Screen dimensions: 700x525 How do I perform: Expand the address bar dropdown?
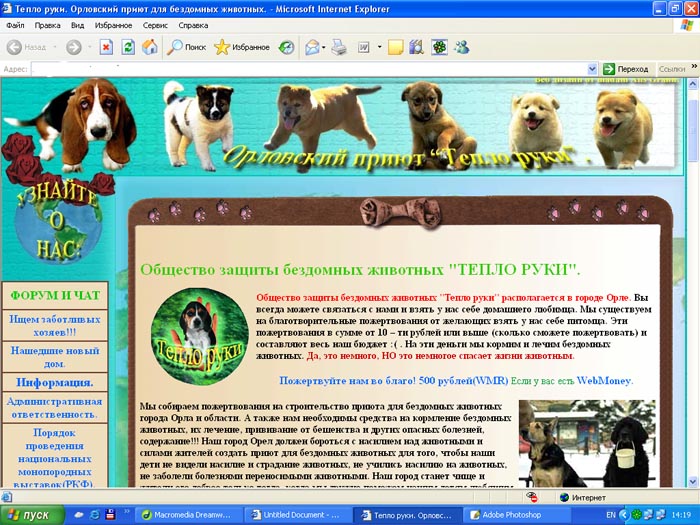(592, 69)
